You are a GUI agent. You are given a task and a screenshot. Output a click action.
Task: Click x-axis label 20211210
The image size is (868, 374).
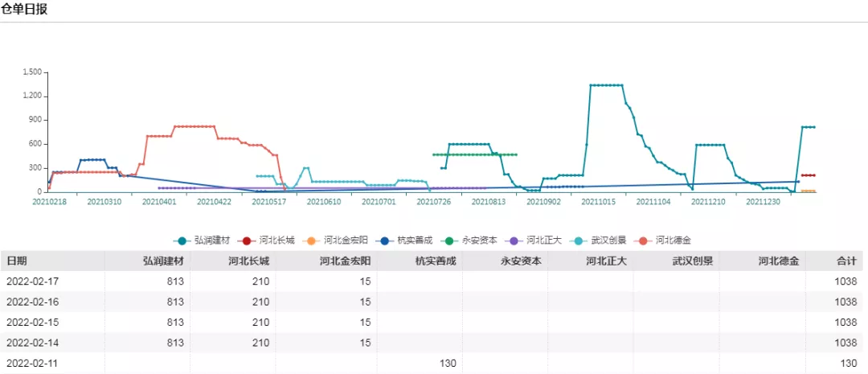[708, 202]
